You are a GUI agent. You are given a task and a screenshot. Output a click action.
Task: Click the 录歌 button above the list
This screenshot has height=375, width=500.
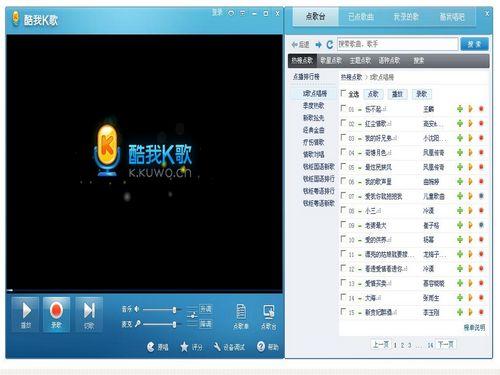coord(422,94)
